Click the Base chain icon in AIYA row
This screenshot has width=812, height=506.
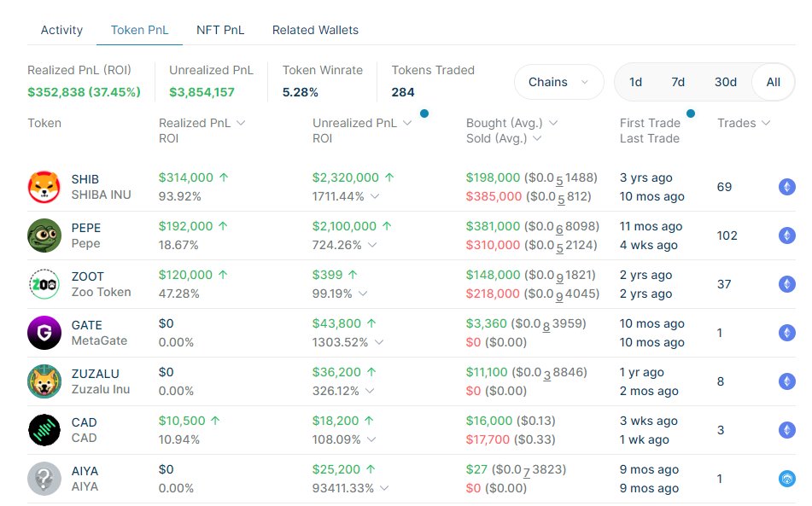[787, 479]
